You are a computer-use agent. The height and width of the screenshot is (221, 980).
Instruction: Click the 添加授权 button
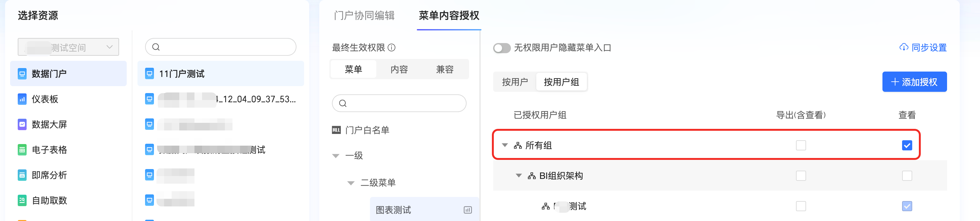(x=914, y=82)
